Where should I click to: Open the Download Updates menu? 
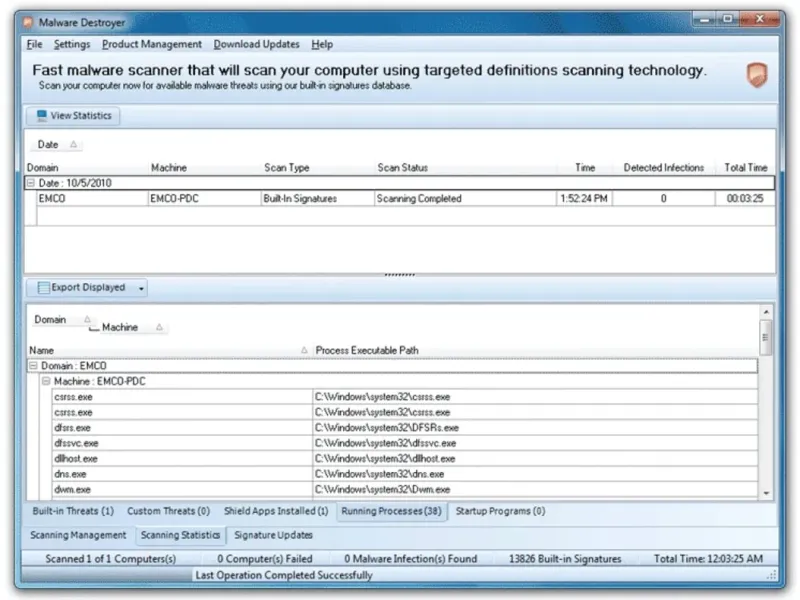[x=256, y=44]
